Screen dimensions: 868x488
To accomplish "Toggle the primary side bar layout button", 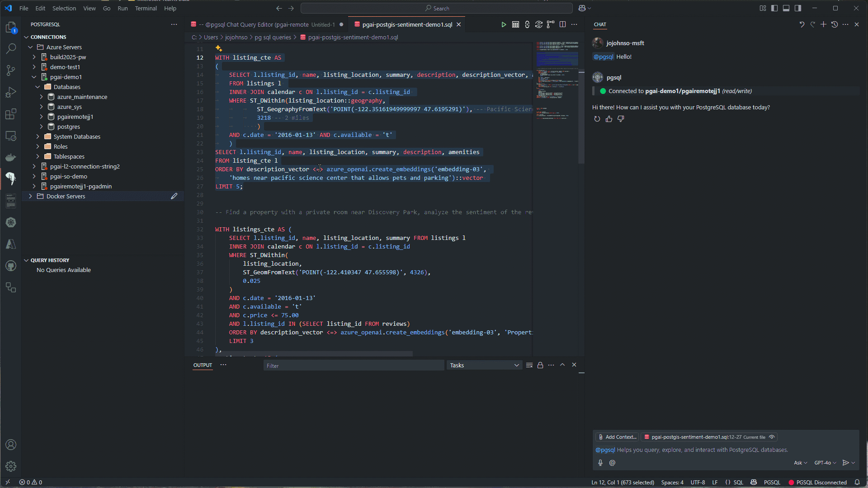I will [x=774, y=8].
